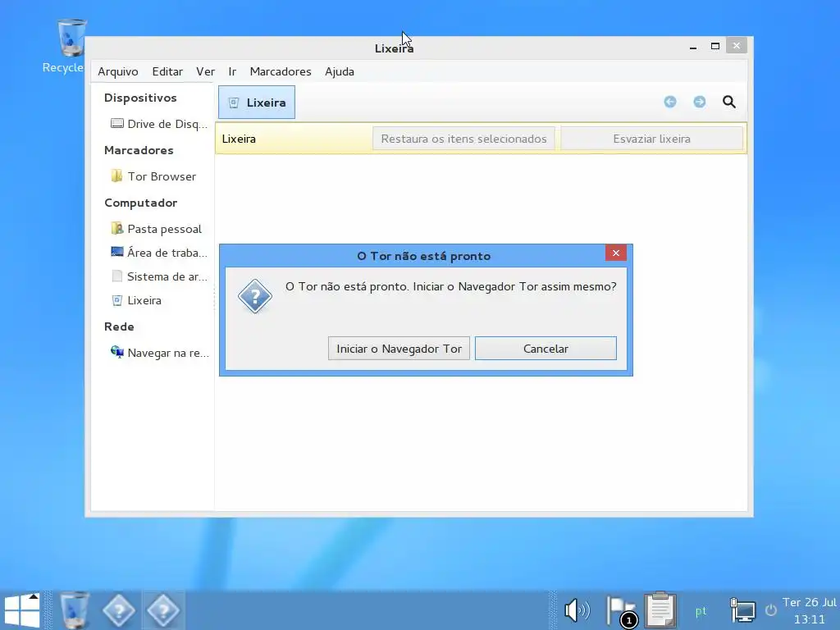Select Drive de Disquete in sidebar
Image resolution: width=840 pixels, height=630 pixels.
click(x=158, y=124)
